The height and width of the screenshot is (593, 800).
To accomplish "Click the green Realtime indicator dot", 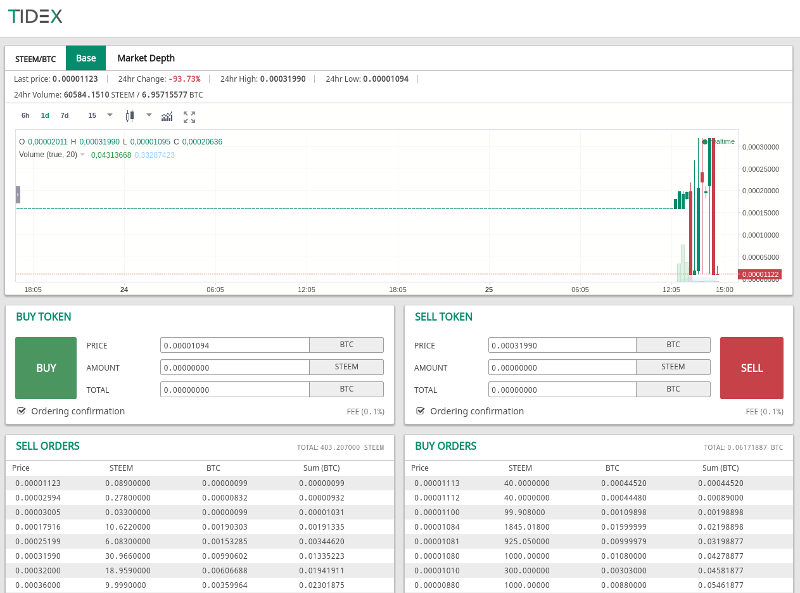I will point(705,142).
